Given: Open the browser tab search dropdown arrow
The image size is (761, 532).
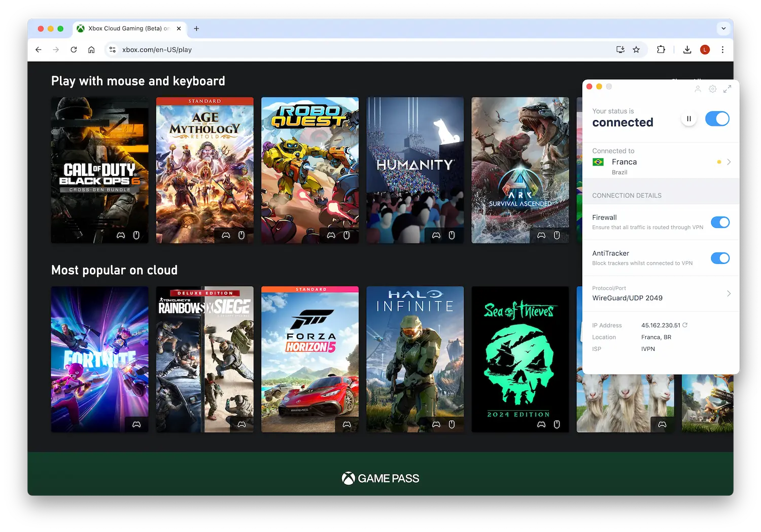Looking at the screenshot, I should (722, 29).
